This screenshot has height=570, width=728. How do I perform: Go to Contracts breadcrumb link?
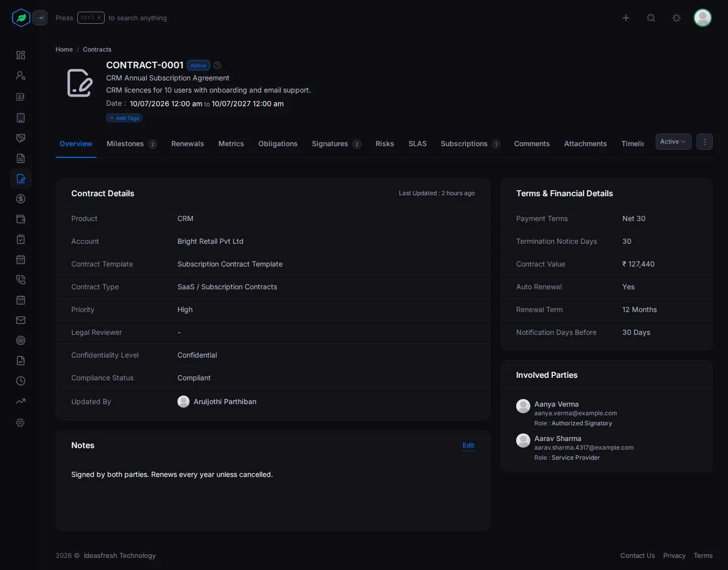point(97,50)
